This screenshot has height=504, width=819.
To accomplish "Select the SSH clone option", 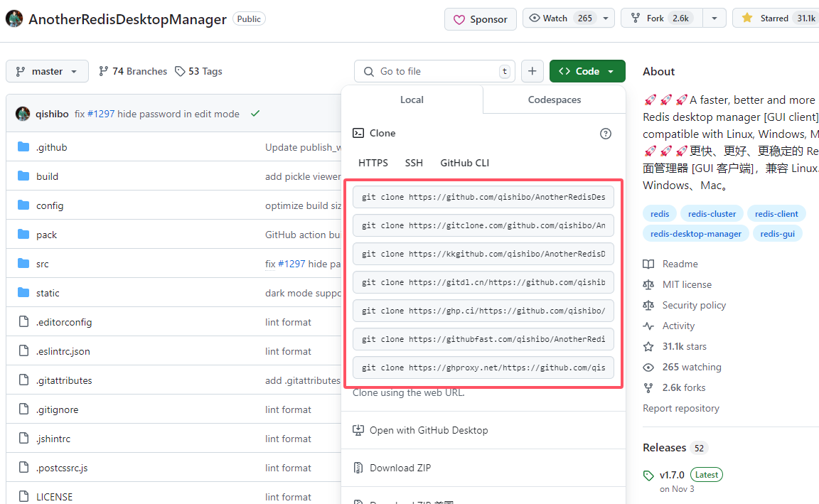I will pos(414,163).
